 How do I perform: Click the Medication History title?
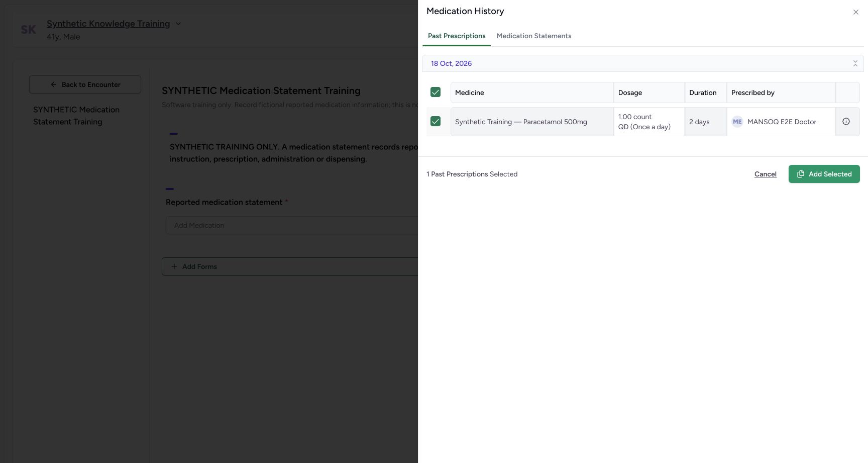tap(465, 11)
